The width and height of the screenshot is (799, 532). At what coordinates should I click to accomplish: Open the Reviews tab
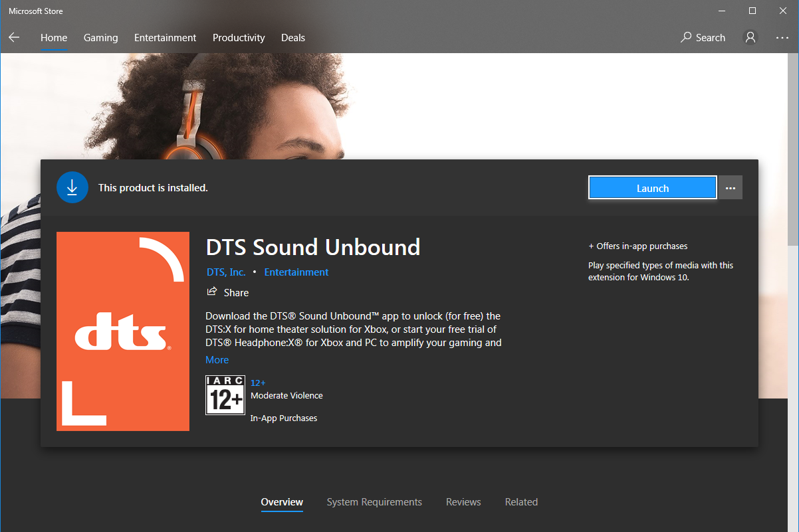click(463, 502)
